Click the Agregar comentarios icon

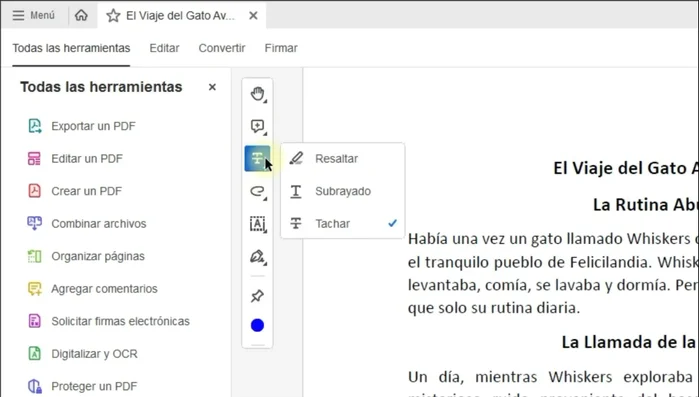[x=34, y=289]
